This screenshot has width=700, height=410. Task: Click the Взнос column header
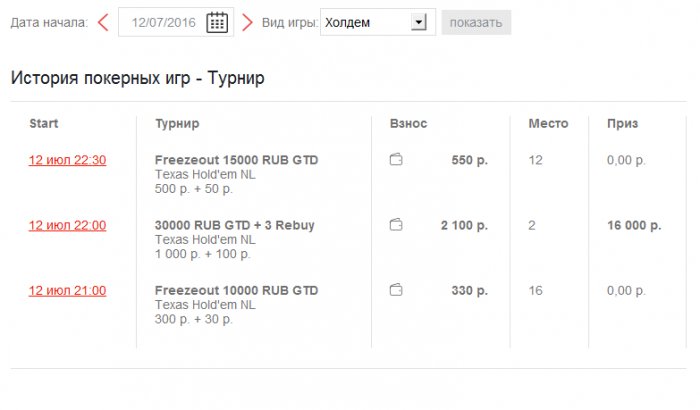coord(408,123)
